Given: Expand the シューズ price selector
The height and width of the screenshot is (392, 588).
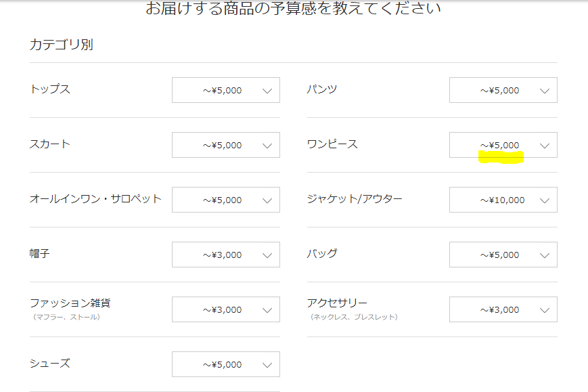Looking at the screenshot, I should coord(225,364).
